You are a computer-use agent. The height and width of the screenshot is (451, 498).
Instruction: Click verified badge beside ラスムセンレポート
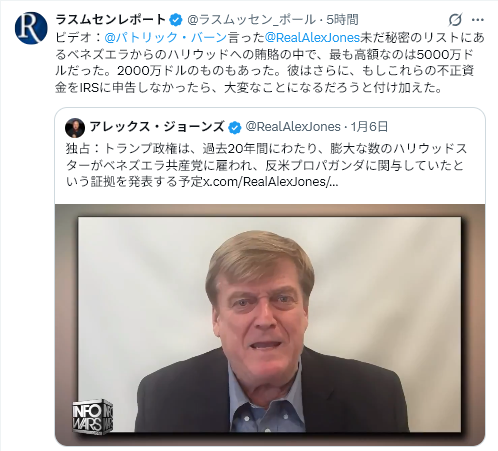(x=176, y=20)
